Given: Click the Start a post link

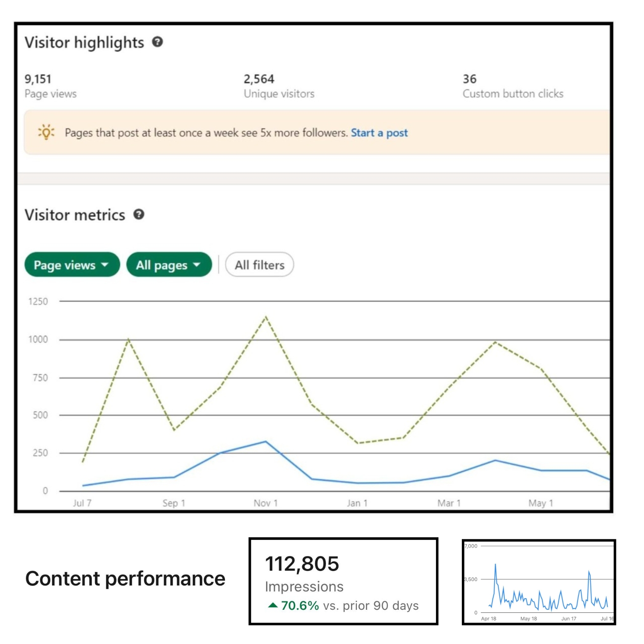Looking at the screenshot, I should pos(379,133).
